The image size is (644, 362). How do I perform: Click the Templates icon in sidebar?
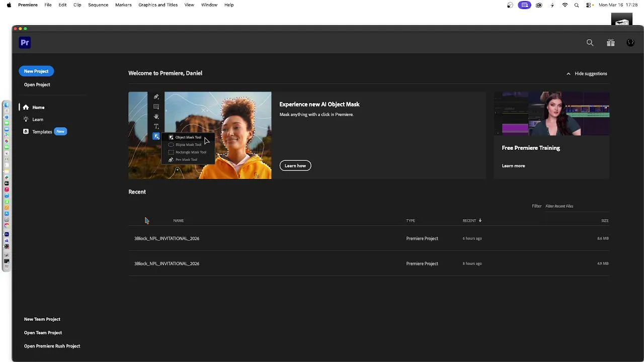(26, 131)
